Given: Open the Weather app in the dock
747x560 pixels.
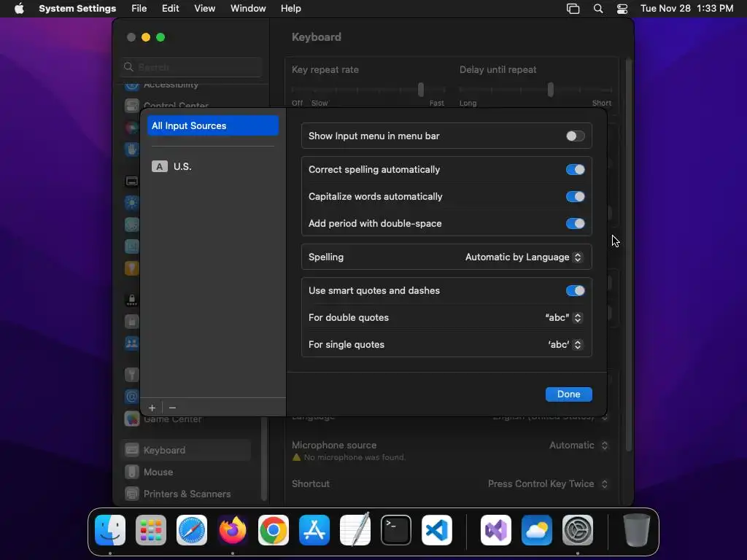Looking at the screenshot, I should point(537,530).
